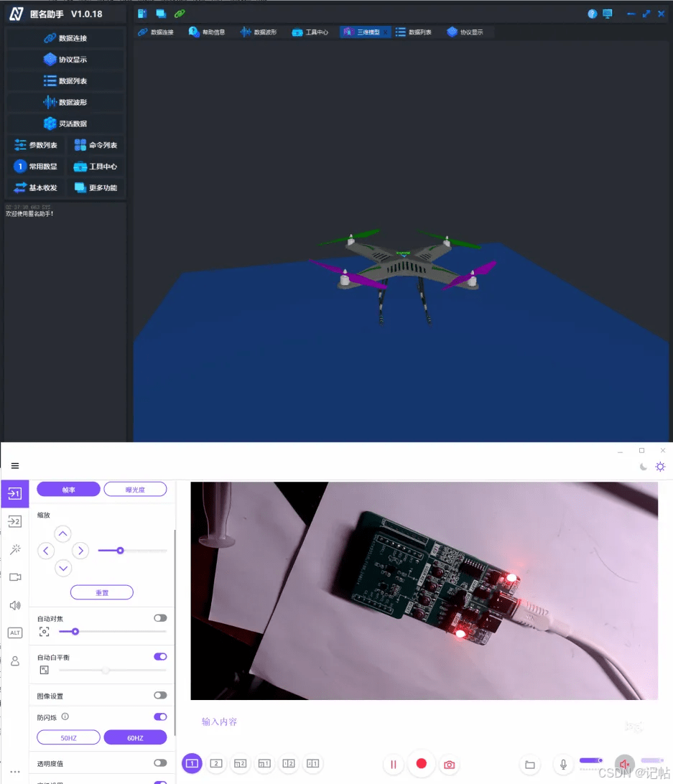Click the 防闪烁 info icon
This screenshot has height=784, width=673.
[x=65, y=717]
